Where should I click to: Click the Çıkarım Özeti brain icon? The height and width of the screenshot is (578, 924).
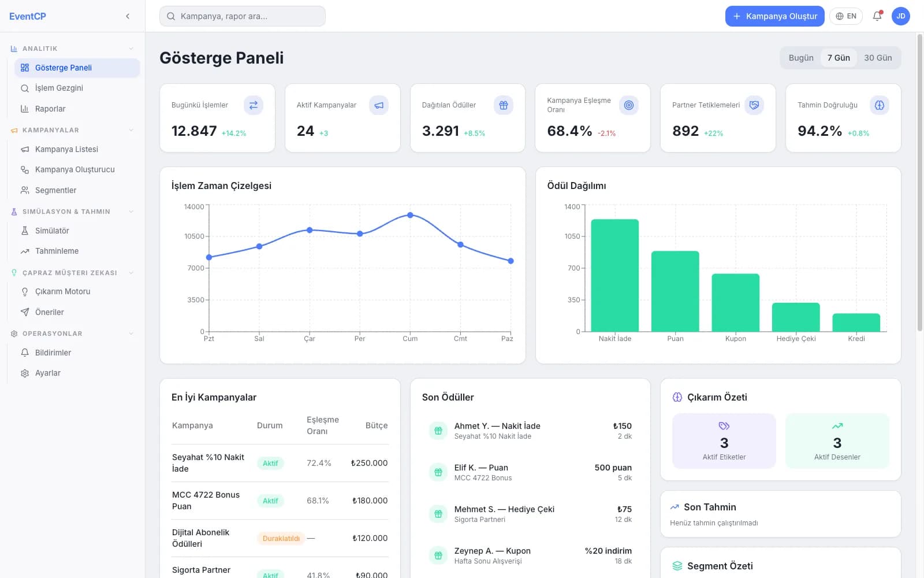click(677, 397)
